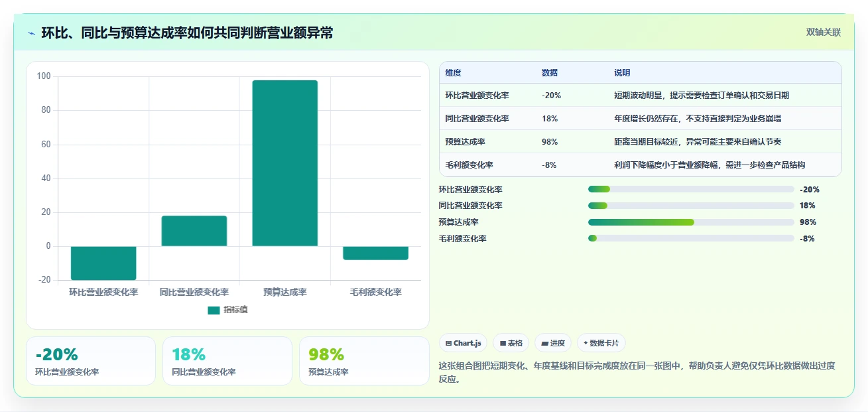
Task: Select the 98% value in the table
Action: pyautogui.click(x=550, y=142)
